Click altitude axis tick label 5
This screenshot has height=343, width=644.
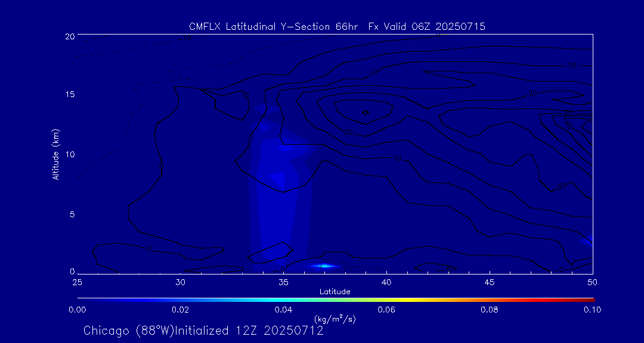click(72, 214)
